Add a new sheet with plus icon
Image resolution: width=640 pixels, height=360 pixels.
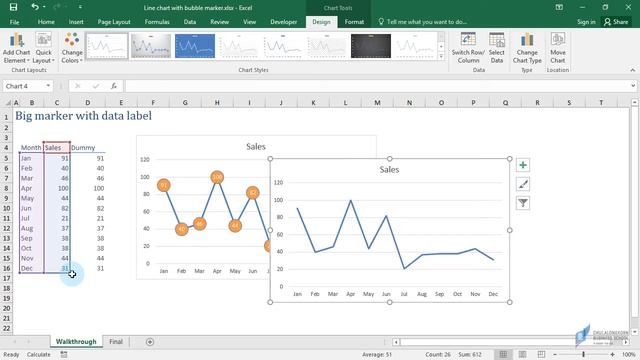150,342
